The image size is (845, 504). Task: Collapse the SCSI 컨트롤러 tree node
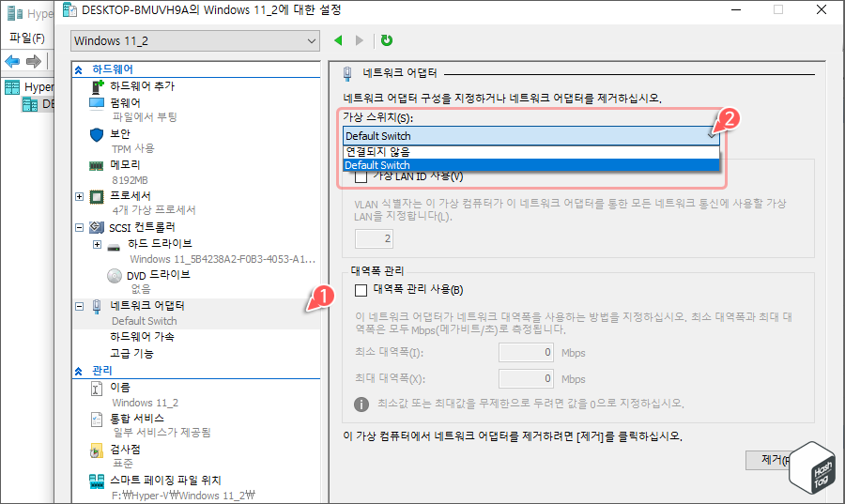coord(79,228)
